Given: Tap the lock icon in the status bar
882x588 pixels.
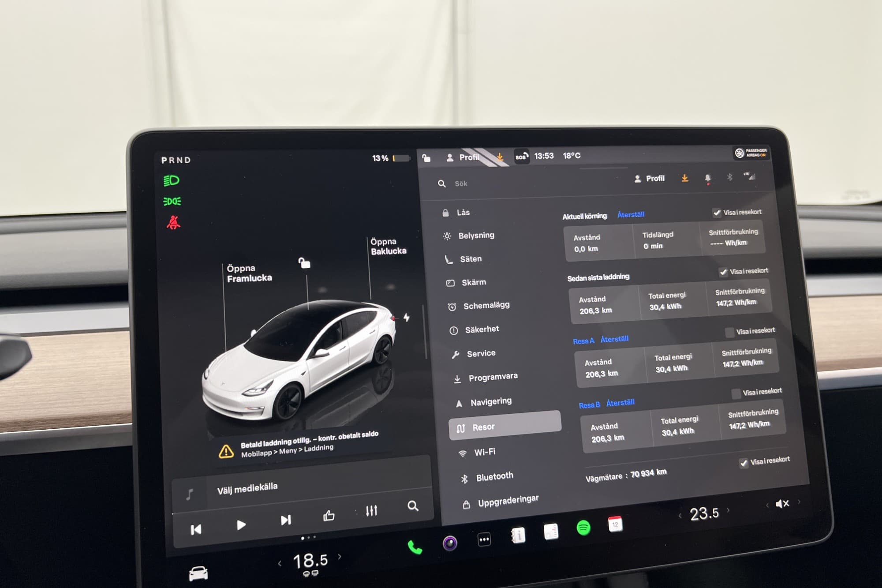Looking at the screenshot, I should 426,157.
